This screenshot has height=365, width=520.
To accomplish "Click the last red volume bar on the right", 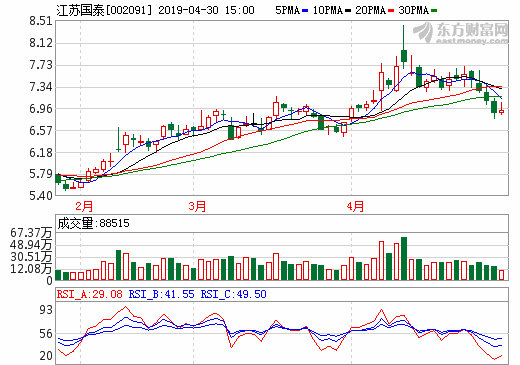I will [501, 275].
